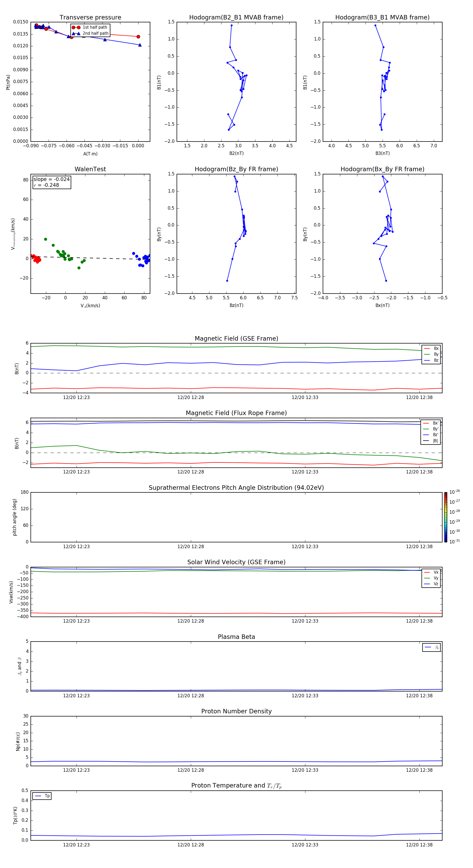Click 'Solar Wind Velocity (GSE Frame)' title
This screenshot has width=473, height=868.
236,562
